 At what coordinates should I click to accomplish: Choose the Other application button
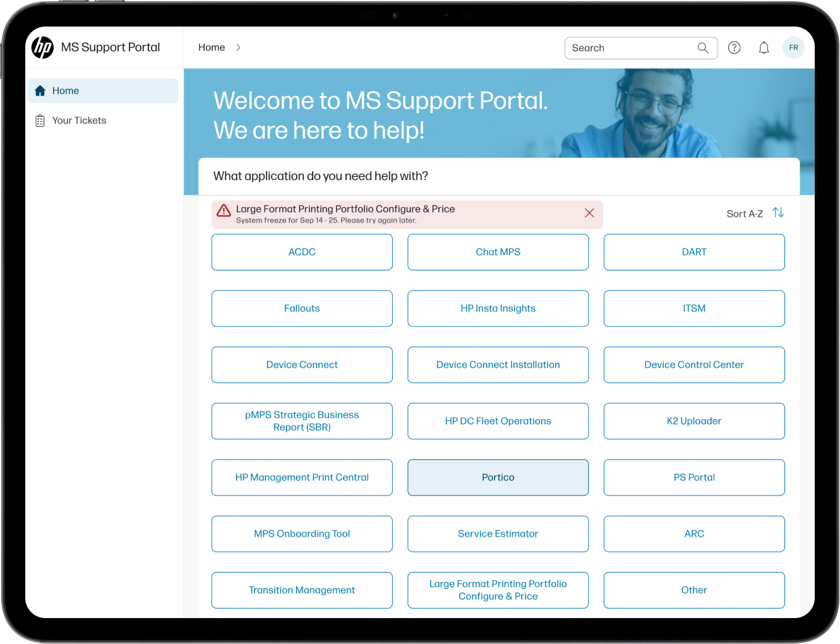pyautogui.click(x=694, y=590)
